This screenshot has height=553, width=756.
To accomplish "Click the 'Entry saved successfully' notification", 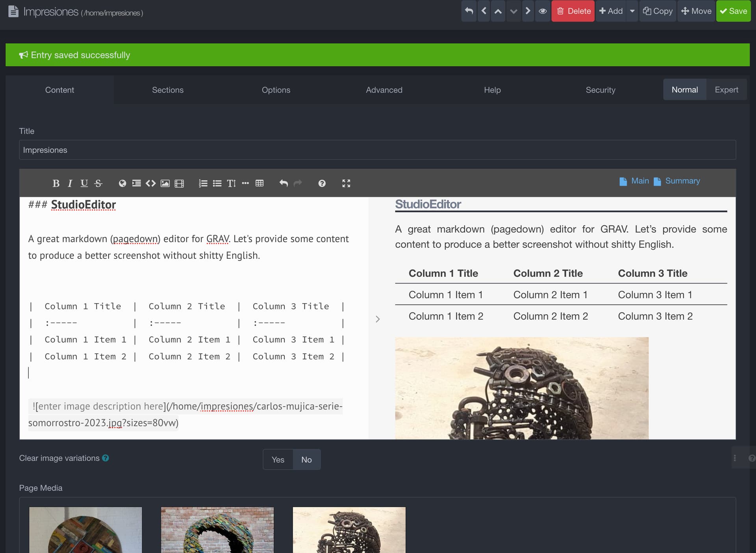I will 378,55.
